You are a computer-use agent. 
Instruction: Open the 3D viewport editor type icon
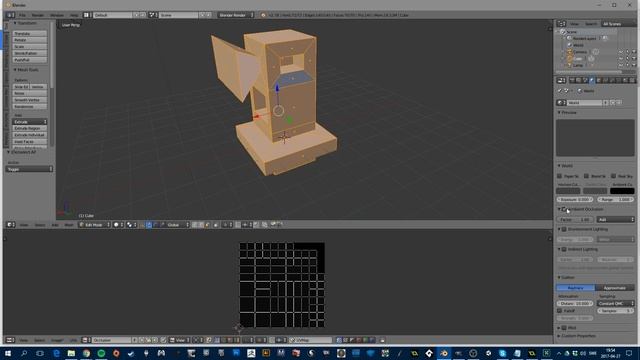click(10, 225)
